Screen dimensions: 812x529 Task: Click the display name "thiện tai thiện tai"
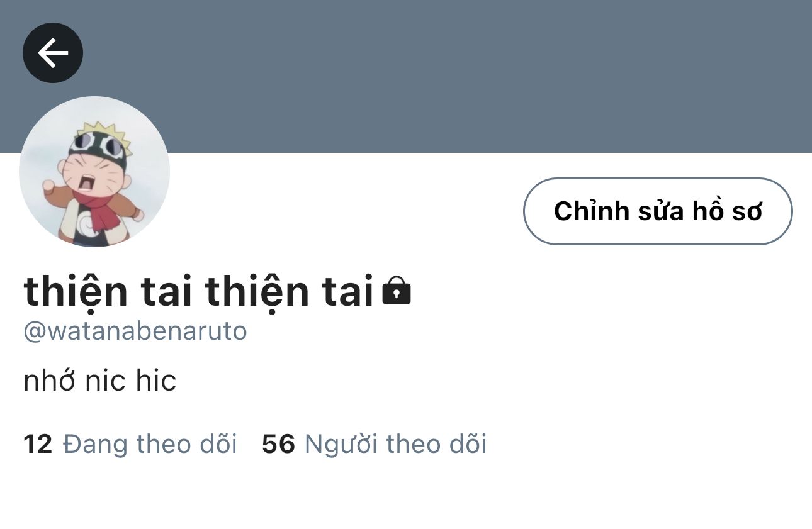click(x=199, y=291)
